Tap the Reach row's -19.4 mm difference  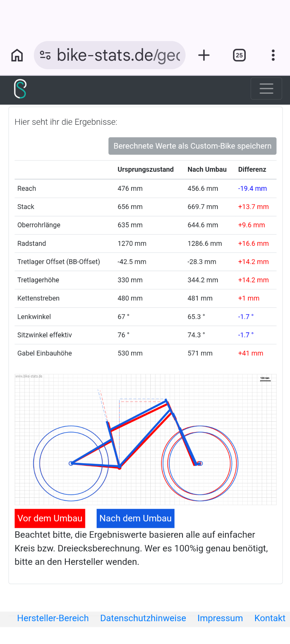[x=252, y=189]
